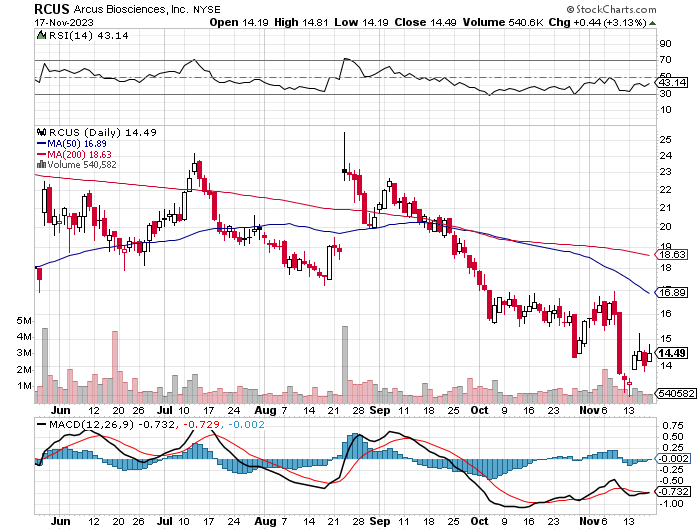Click the Jul label under the volume bars
Screen dimensions: 700x530
[x=165, y=410]
